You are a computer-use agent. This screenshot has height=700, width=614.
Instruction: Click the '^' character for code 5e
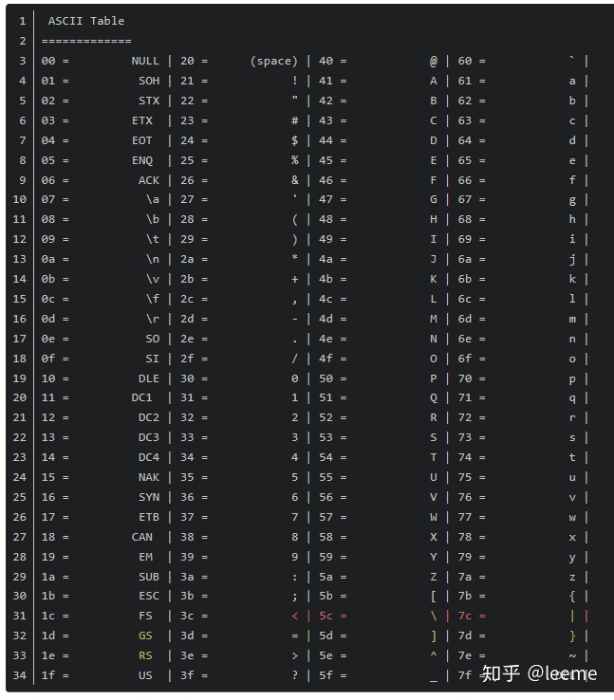coord(434,654)
